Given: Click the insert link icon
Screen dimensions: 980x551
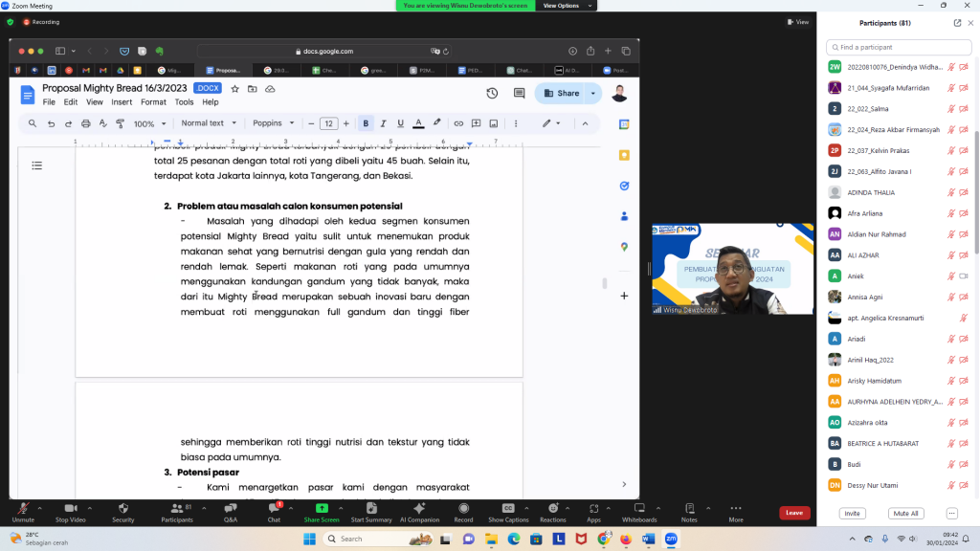Looking at the screenshot, I should (458, 123).
